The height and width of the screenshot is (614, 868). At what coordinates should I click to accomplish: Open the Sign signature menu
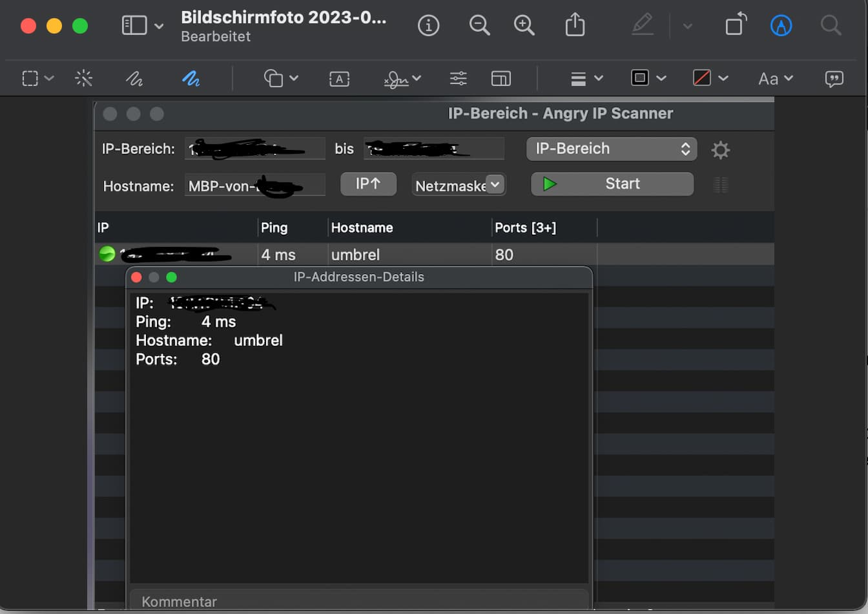coord(402,79)
